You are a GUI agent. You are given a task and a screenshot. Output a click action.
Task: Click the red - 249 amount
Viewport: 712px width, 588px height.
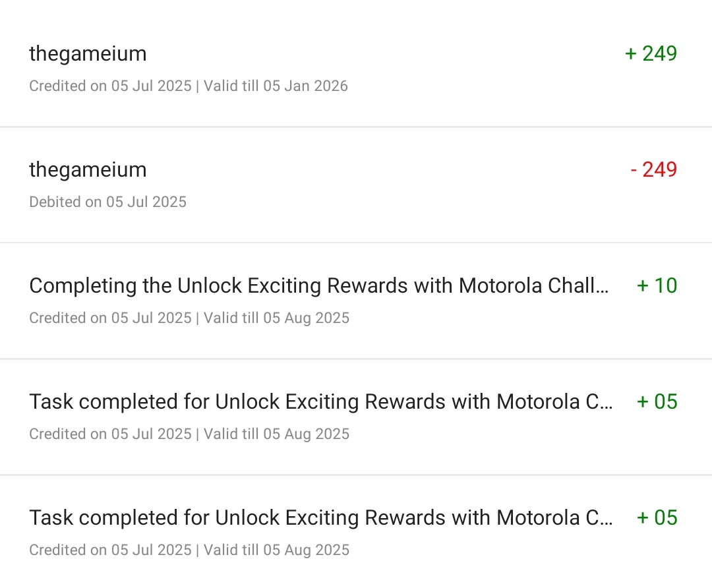pos(653,169)
